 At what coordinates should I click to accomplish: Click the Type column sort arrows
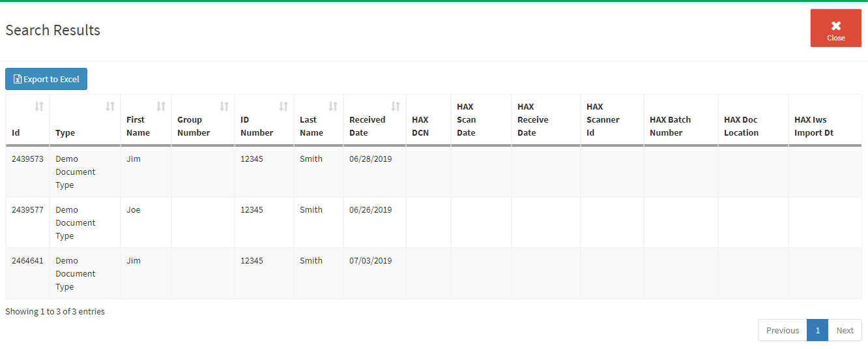[x=111, y=106]
